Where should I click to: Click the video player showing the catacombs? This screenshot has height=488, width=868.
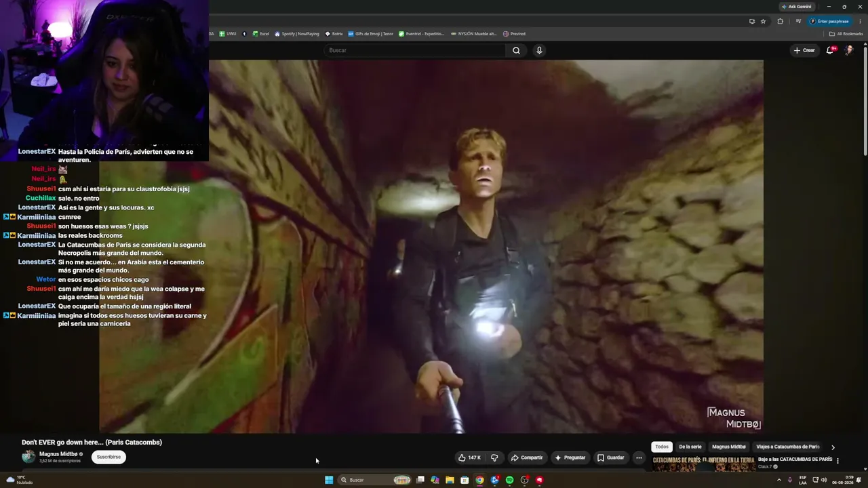pyautogui.click(x=431, y=247)
